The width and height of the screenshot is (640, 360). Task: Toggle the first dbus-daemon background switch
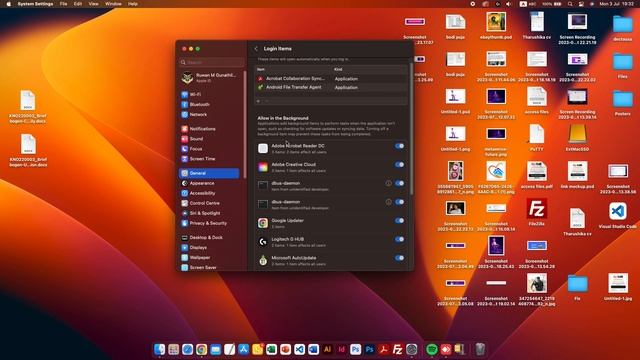399,183
